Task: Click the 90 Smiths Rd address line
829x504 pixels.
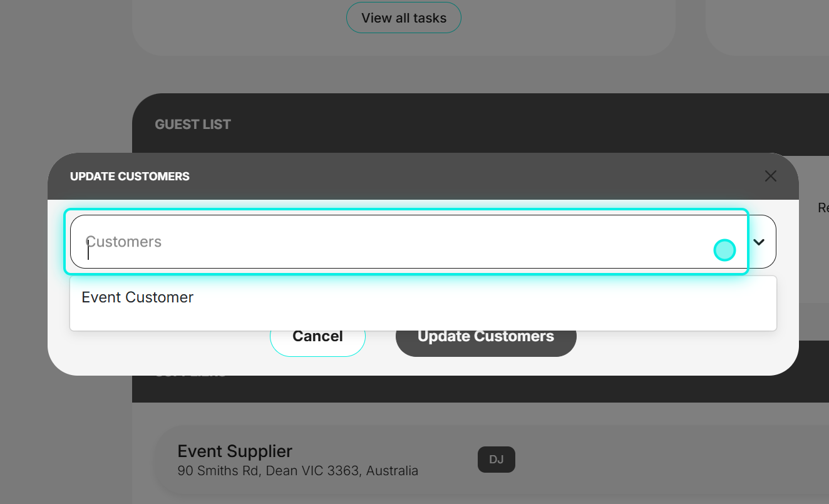Action: [x=298, y=470]
